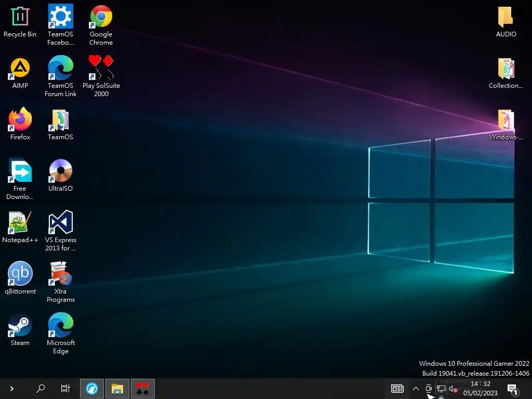This screenshot has width=532, height=399.
Task: Switch to the blue circular taskbar app
Action: [91, 389]
